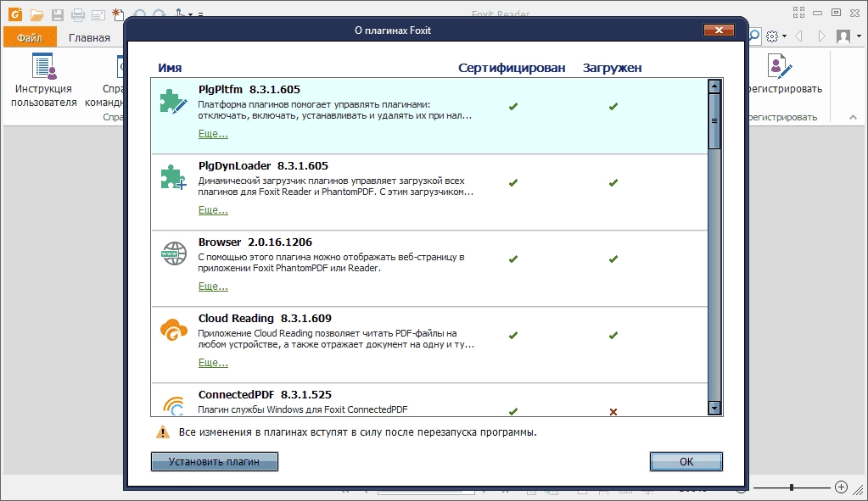Image resolution: width=868 pixels, height=501 pixels.
Task: Click the zoom-in plus icon in status bar
Action: coord(841,487)
